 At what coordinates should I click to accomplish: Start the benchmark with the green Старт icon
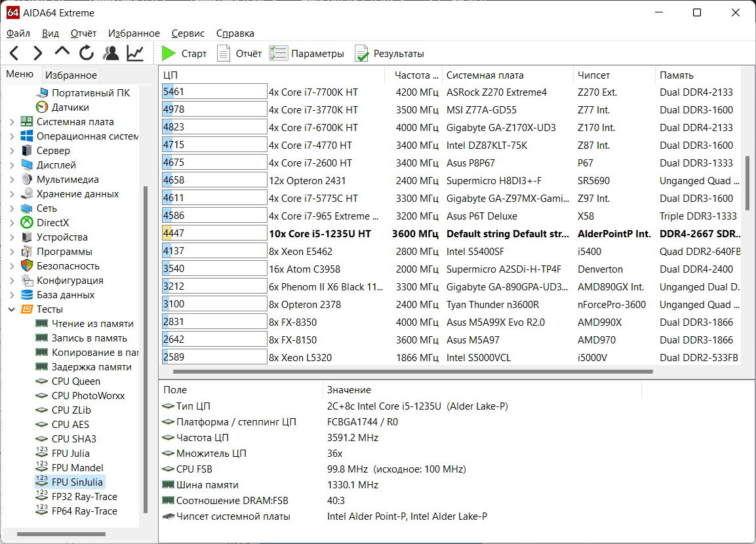[x=169, y=53]
